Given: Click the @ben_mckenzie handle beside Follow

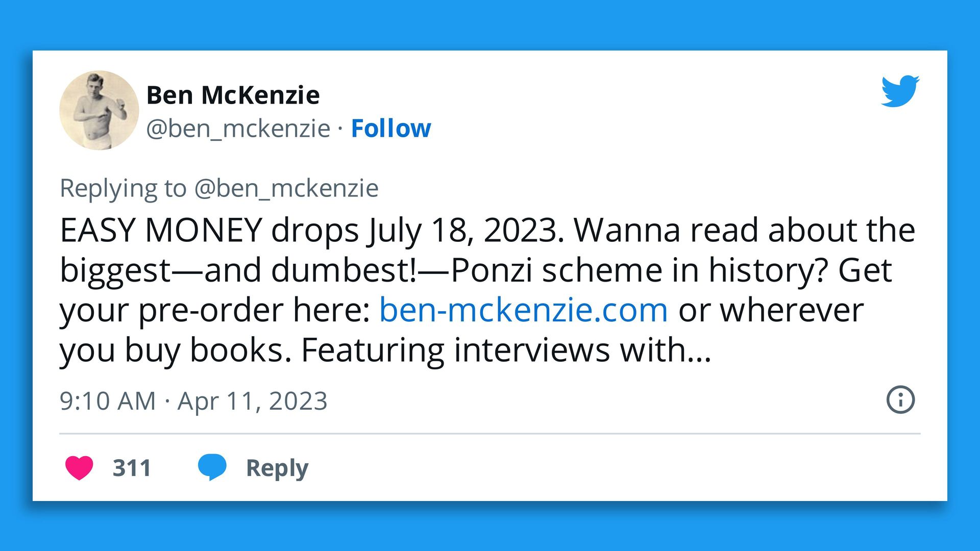Looking at the screenshot, I should pos(238,128).
